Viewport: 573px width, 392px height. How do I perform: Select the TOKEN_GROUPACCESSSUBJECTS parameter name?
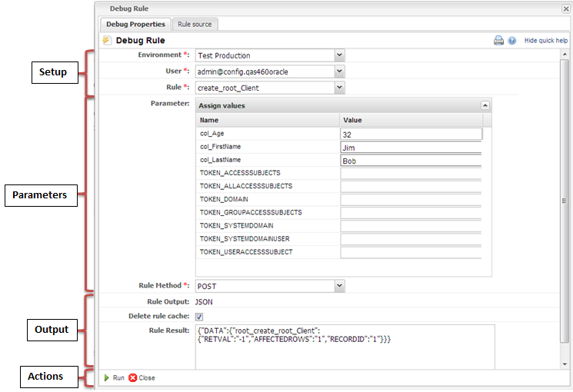click(251, 212)
